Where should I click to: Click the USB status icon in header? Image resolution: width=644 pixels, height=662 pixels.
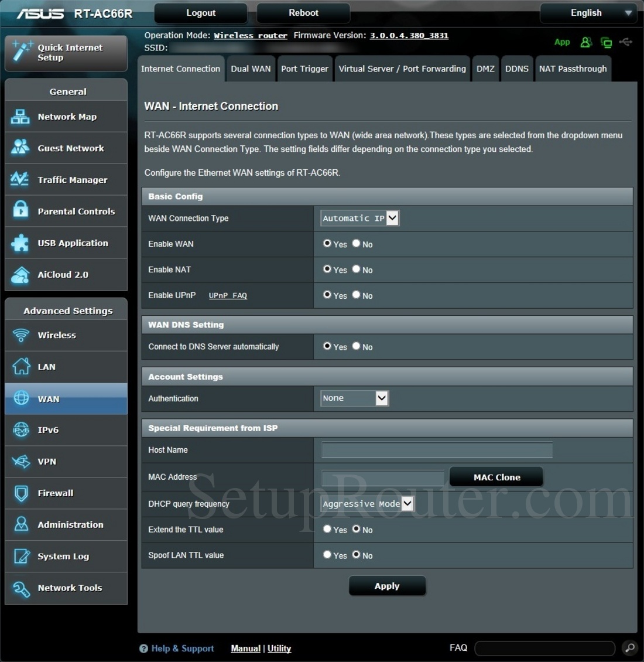[625, 42]
